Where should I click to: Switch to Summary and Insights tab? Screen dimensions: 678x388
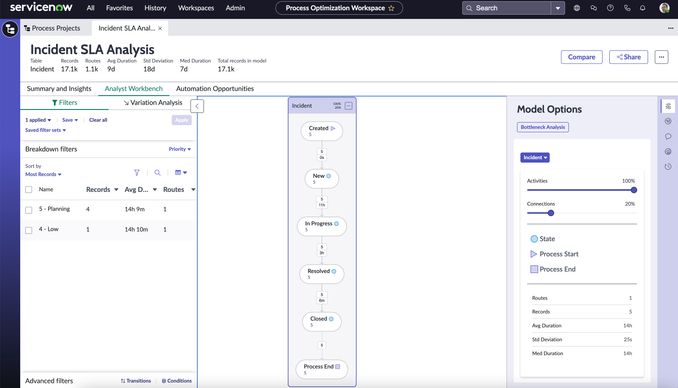click(x=59, y=88)
